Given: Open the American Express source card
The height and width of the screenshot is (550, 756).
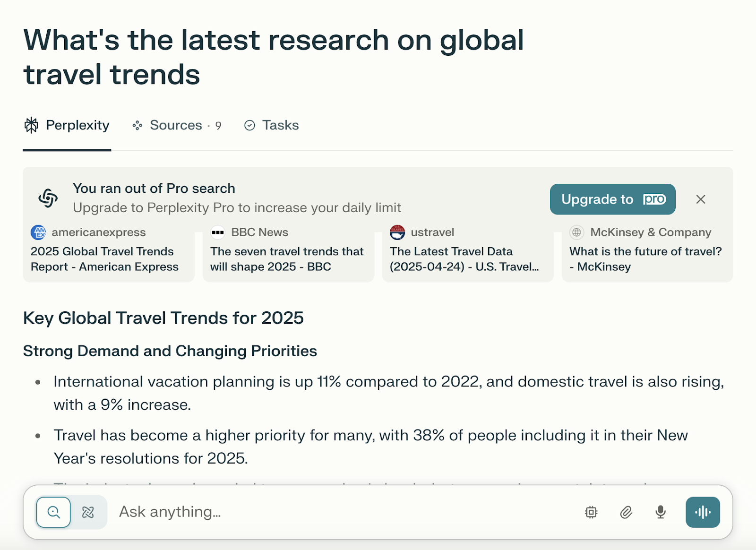Looking at the screenshot, I should [x=109, y=253].
